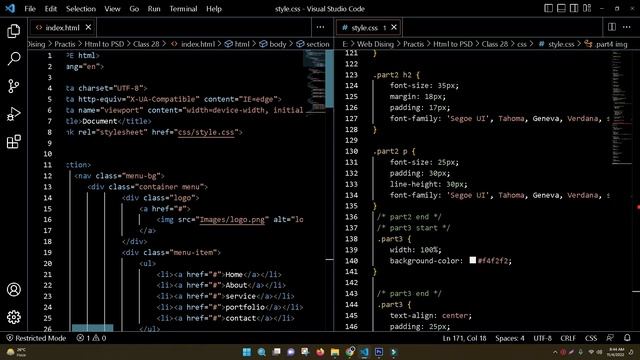Open the View menu
This screenshot has width=640, height=360.
tap(112, 9)
